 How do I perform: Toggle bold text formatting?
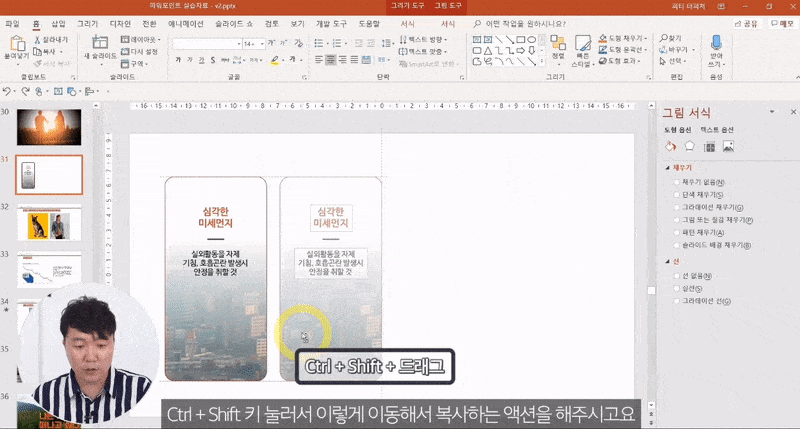pyautogui.click(x=178, y=60)
